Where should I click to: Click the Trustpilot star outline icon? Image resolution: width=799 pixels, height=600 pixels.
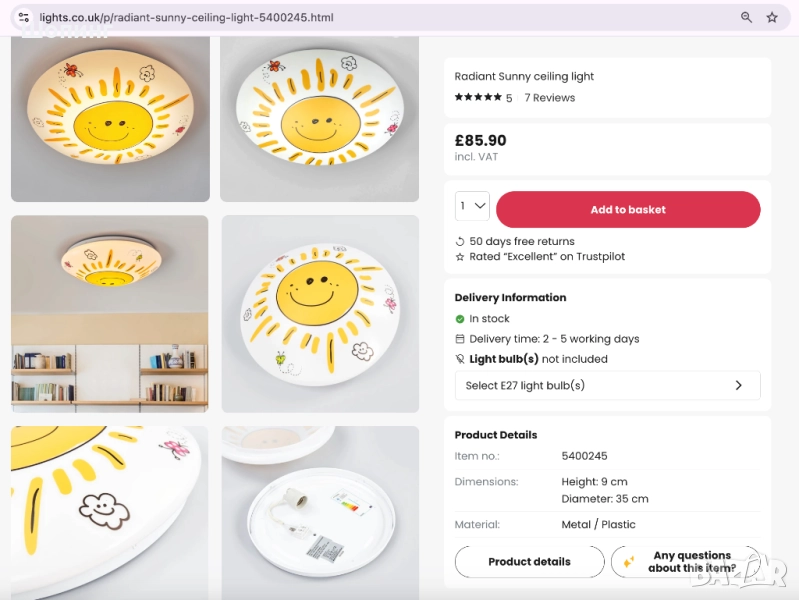(x=460, y=257)
